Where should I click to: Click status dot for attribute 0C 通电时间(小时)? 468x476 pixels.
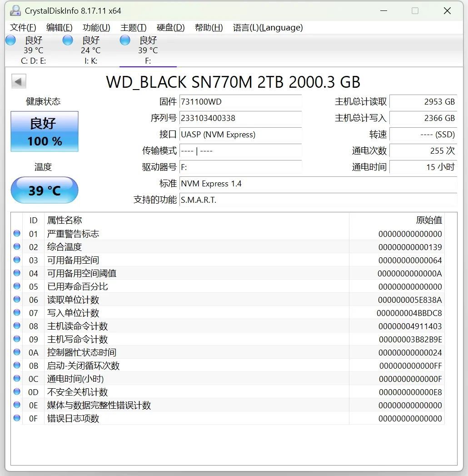click(x=17, y=379)
